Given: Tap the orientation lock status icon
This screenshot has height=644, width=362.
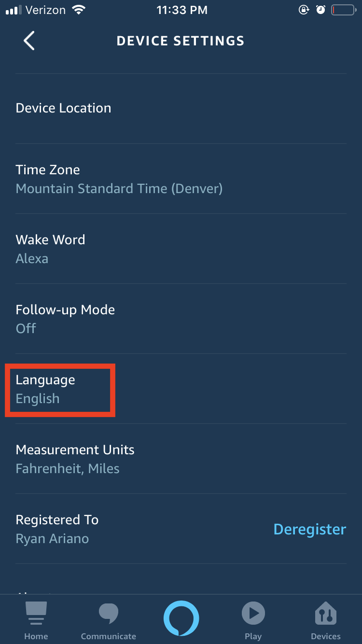Looking at the screenshot, I should [x=304, y=9].
